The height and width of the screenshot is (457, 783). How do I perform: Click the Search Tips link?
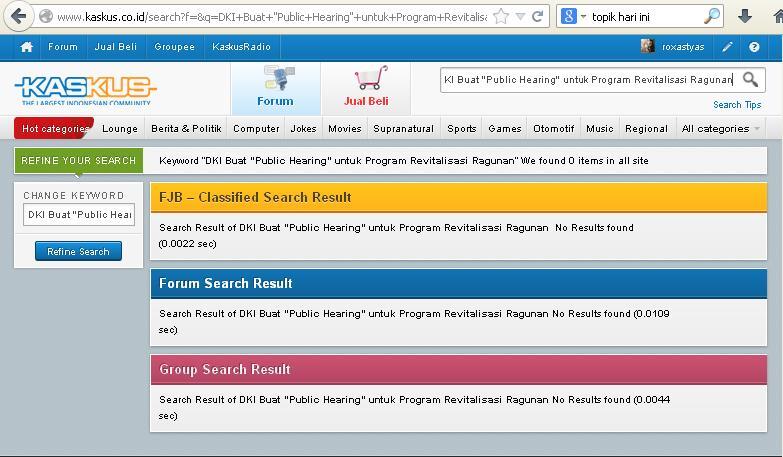(737, 105)
